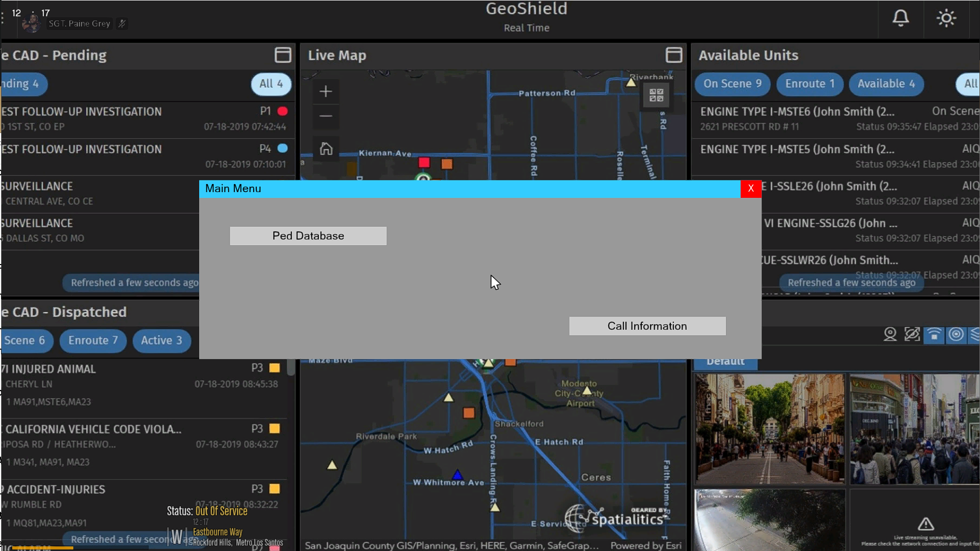Select the Enroute 7 dispatched filter
The width and height of the screenshot is (980, 551).
[x=93, y=340]
